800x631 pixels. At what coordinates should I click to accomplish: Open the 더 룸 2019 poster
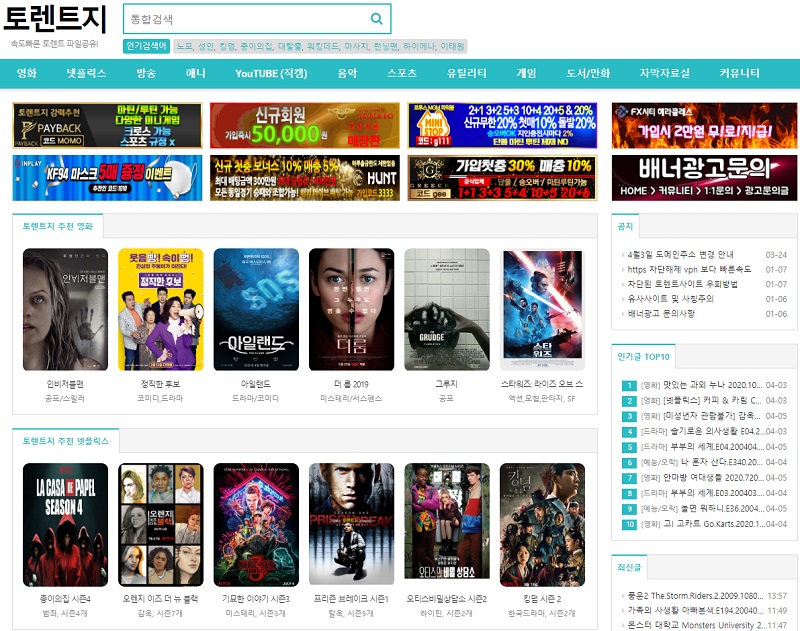point(352,309)
